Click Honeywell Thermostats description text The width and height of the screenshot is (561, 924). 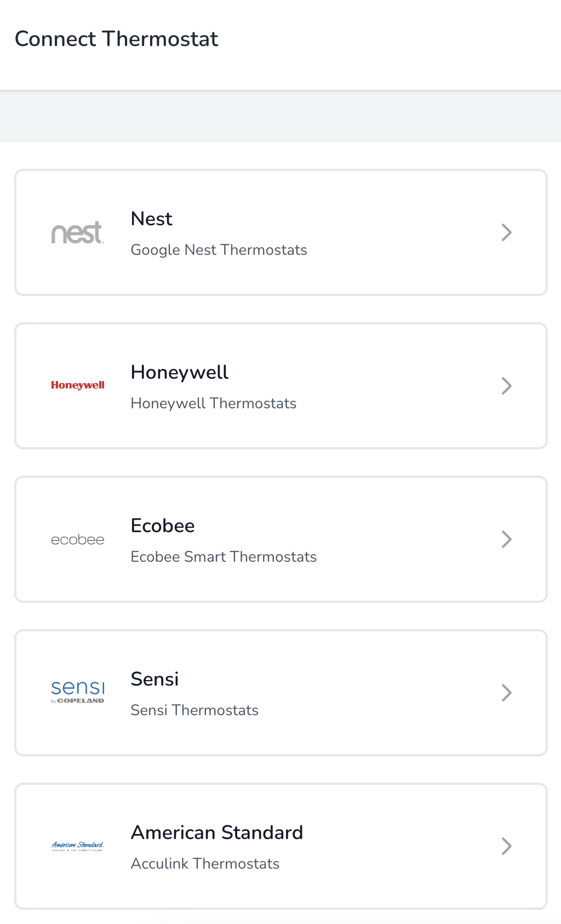point(213,403)
